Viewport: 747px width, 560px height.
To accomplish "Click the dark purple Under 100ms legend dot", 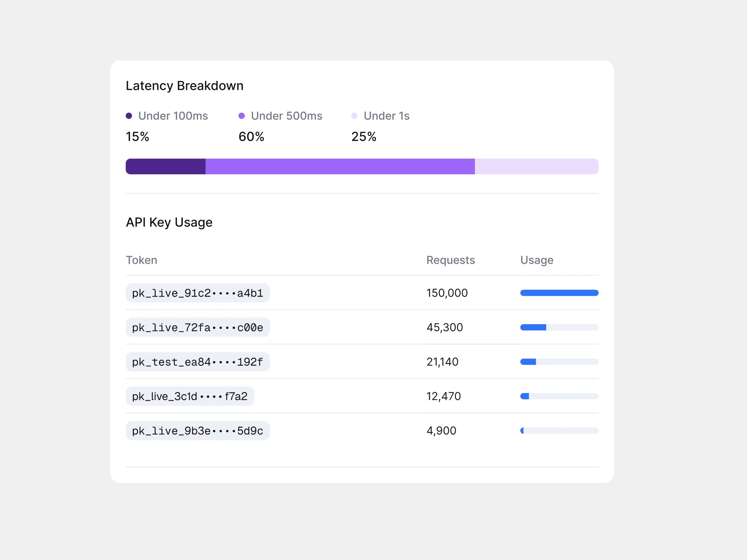I will click(x=129, y=116).
